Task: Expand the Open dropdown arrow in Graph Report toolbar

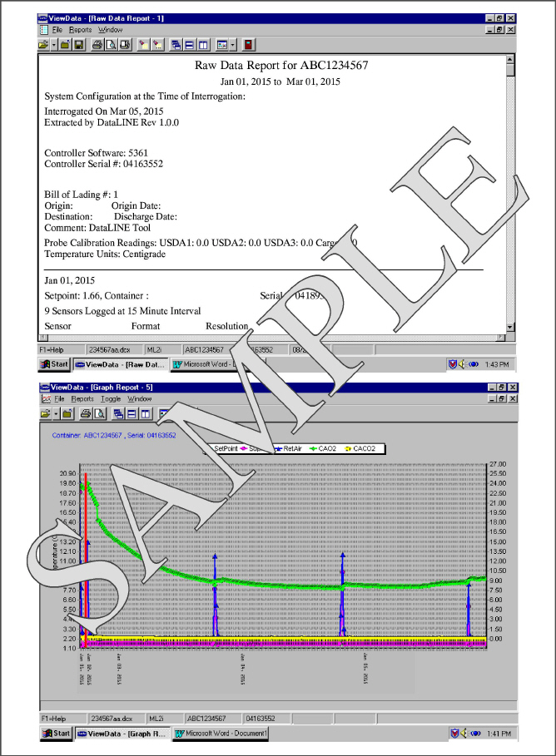Action: click(56, 413)
